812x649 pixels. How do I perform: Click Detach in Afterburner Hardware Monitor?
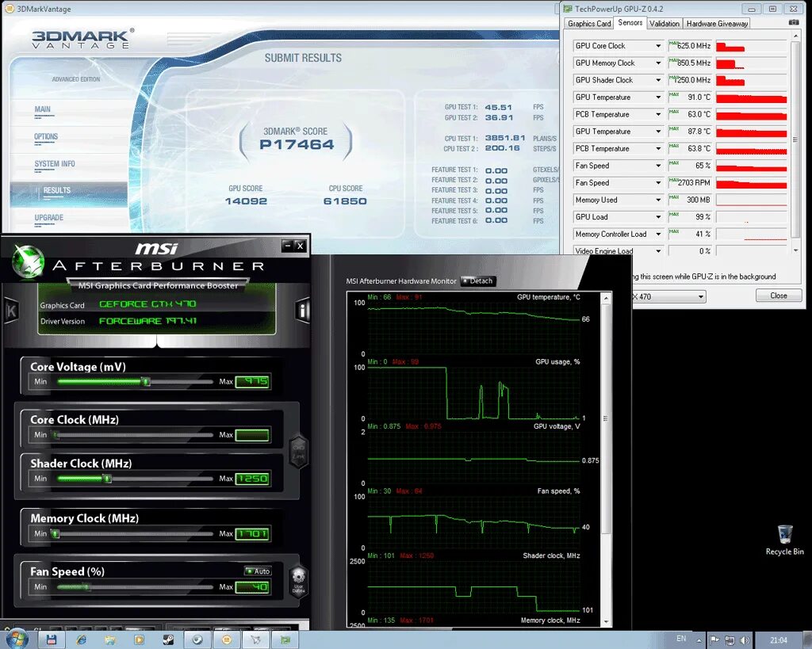pos(478,281)
